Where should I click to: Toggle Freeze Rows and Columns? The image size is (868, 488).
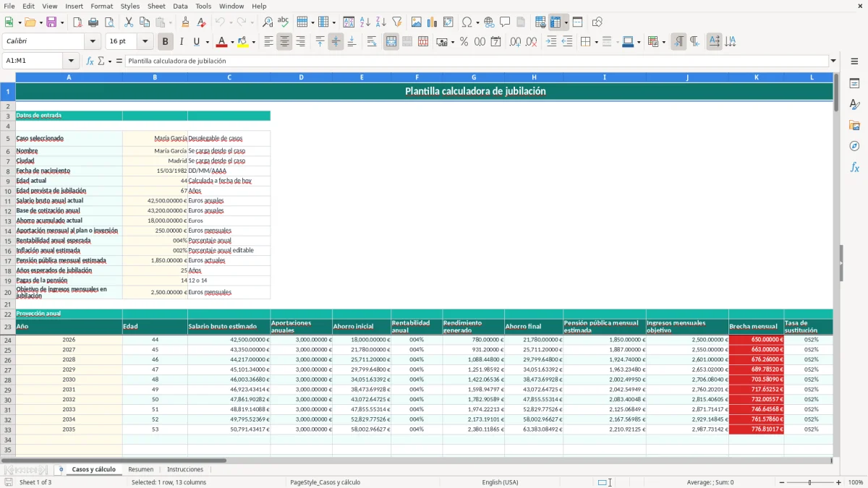[x=556, y=22]
